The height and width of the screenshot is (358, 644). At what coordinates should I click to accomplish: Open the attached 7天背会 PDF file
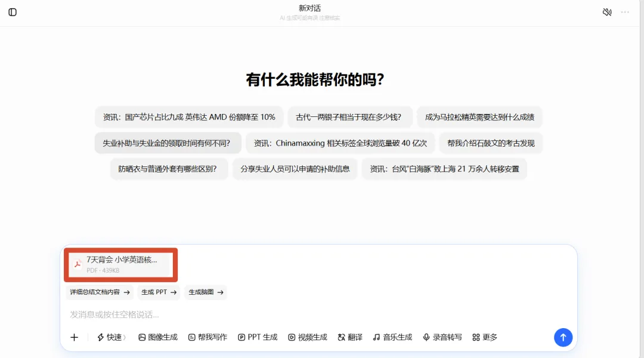tap(120, 265)
